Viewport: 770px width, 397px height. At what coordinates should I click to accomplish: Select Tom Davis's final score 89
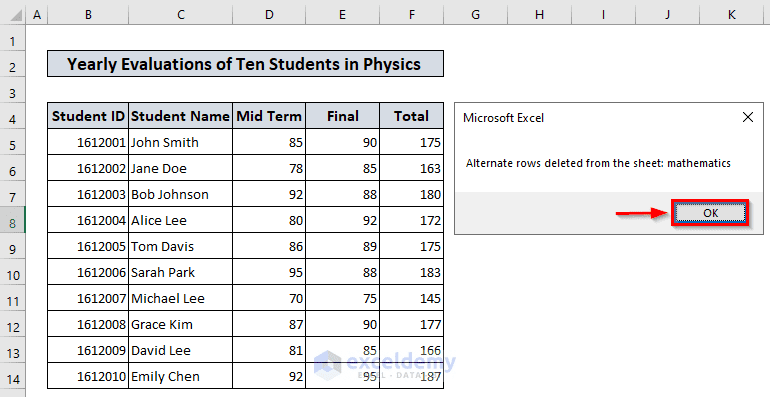pos(342,246)
